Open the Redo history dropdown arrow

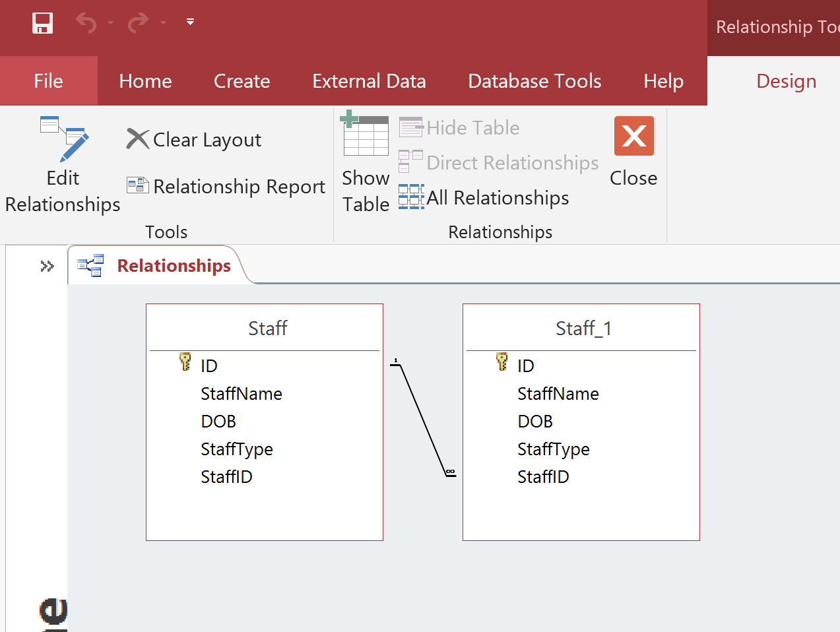click(x=163, y=23)
